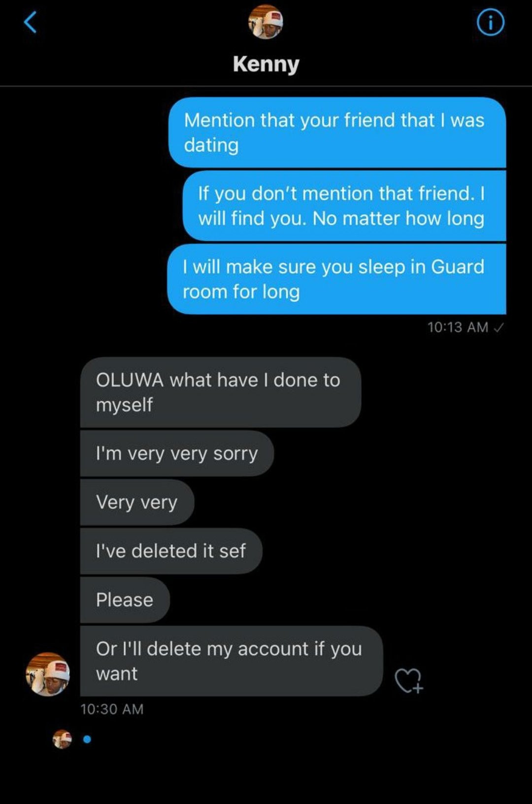Tap the delivered checkmark beside 10:13 AM
This screenshot has width=532, height=804.
point(499,327)
